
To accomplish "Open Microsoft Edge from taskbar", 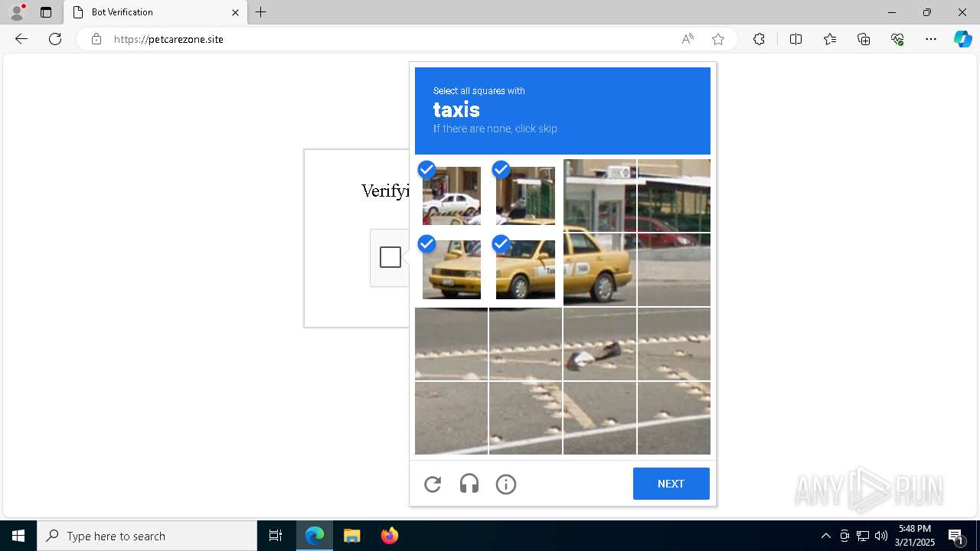I will point(315,536).
